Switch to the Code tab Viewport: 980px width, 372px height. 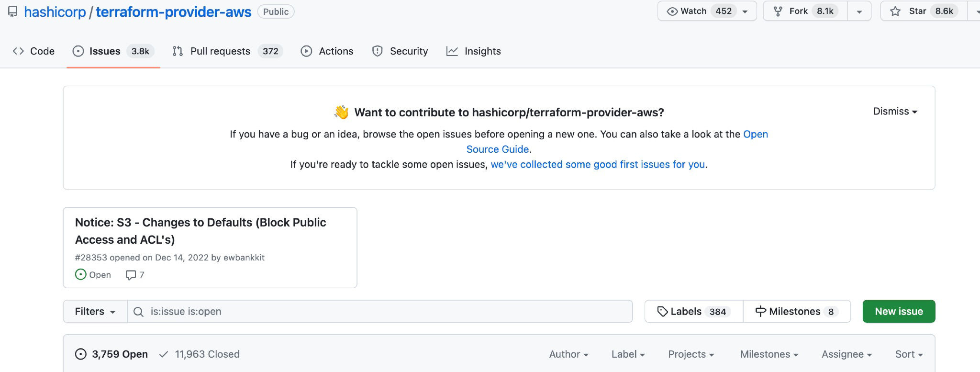pyautogui.click(x=33, y=51)
